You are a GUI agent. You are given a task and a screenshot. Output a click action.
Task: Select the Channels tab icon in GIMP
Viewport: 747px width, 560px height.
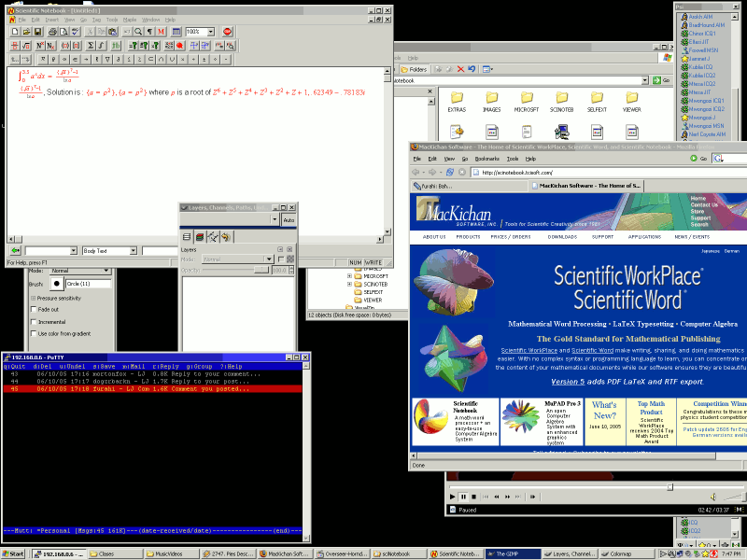pos(200,237)
